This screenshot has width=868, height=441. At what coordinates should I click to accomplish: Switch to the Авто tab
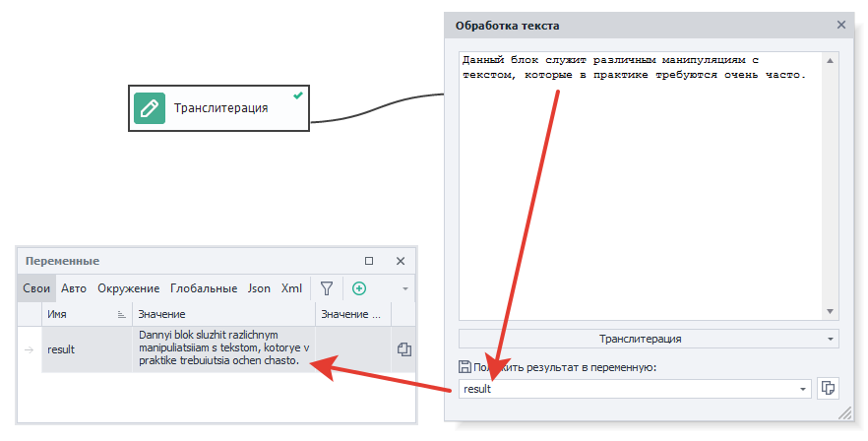pos(74,288)
